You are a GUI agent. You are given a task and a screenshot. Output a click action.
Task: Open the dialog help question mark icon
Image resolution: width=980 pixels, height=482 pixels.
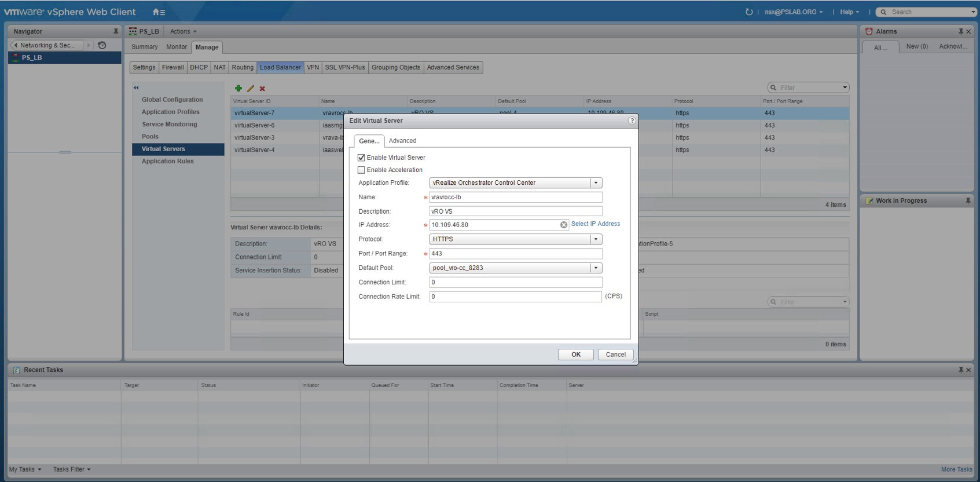point(632,121)
